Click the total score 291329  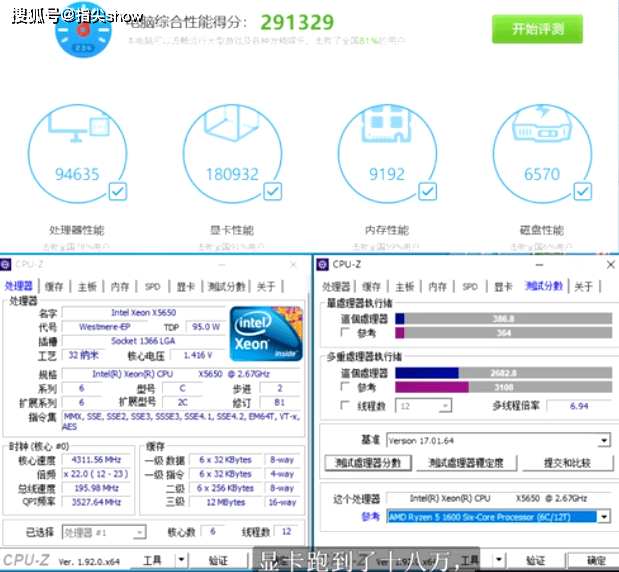point(297,22)
